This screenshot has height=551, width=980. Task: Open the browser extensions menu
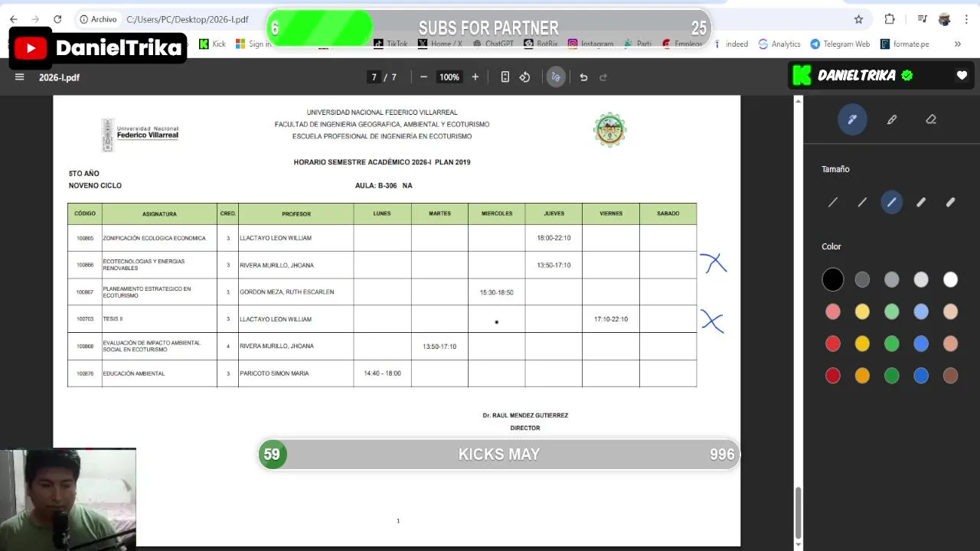click(890, 19)
